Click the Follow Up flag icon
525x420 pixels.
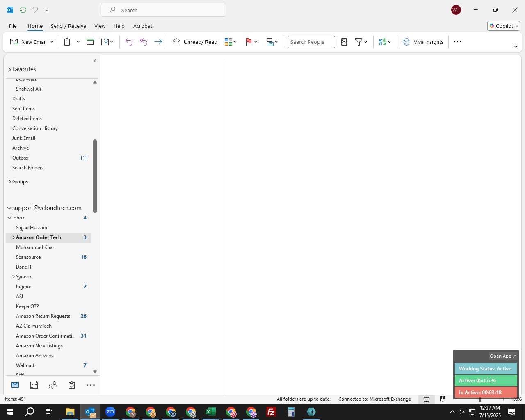[x=249, y=42]
